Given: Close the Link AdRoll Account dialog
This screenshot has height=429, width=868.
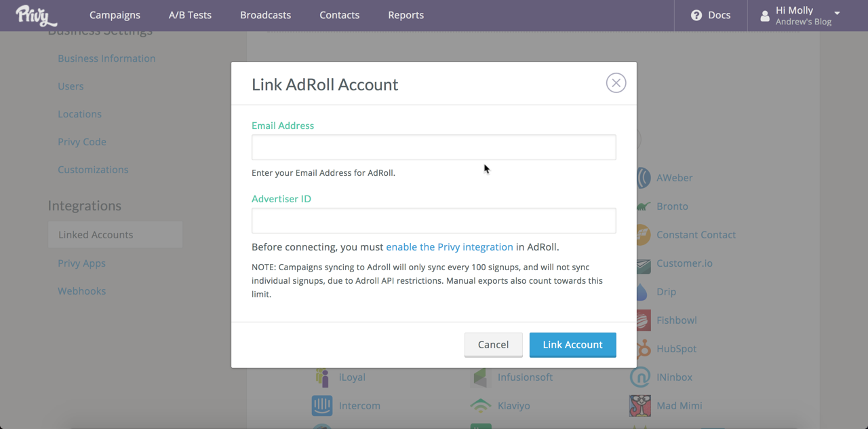Looking at the screenshot, I should coord(616,83).
